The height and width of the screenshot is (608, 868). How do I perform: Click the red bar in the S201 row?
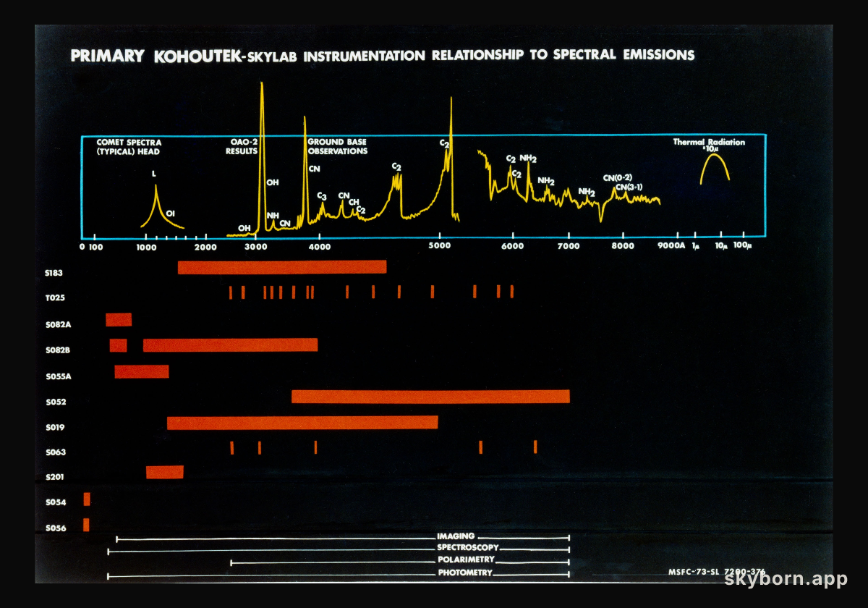pos(165,472)
